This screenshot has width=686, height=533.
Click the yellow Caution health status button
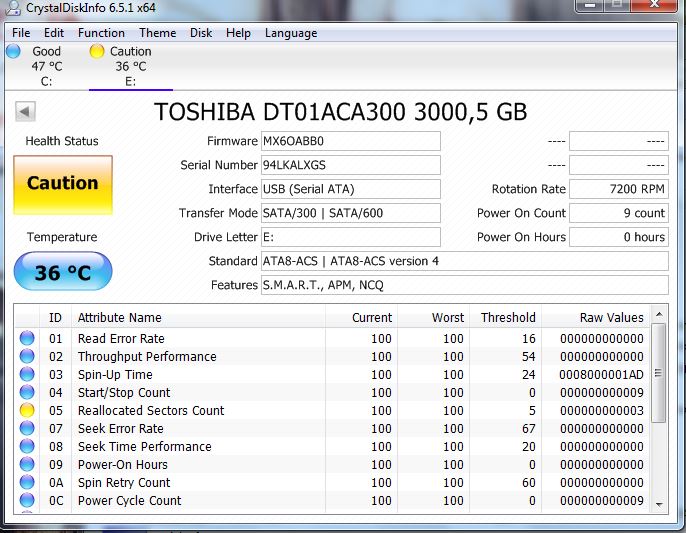(x=63, y=185)
